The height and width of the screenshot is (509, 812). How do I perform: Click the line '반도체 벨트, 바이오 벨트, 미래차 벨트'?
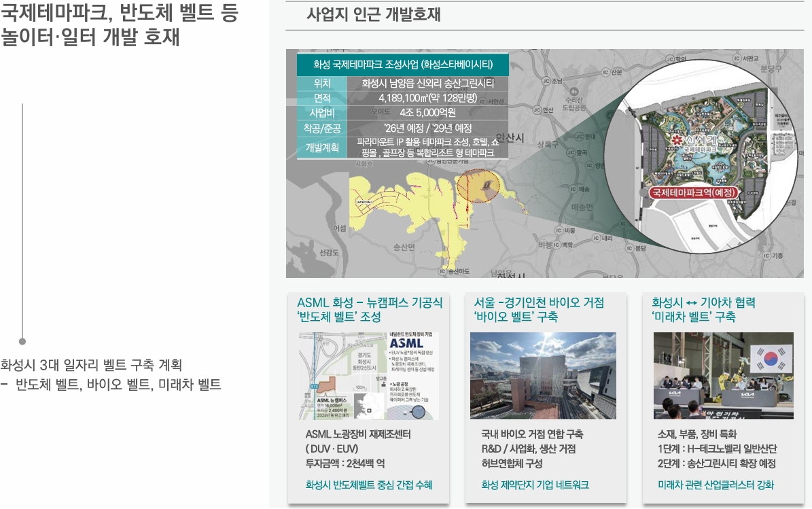119,384
